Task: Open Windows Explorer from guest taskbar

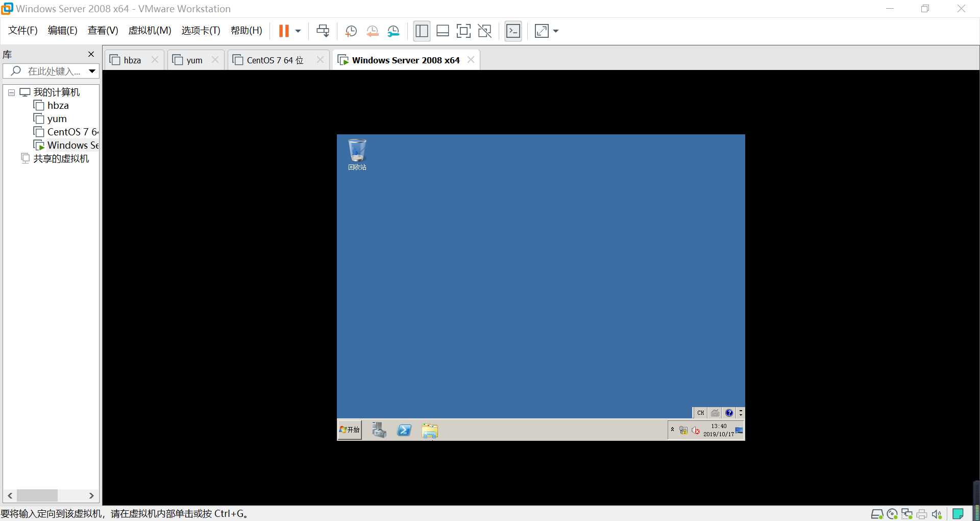Action: click(430, 431)
